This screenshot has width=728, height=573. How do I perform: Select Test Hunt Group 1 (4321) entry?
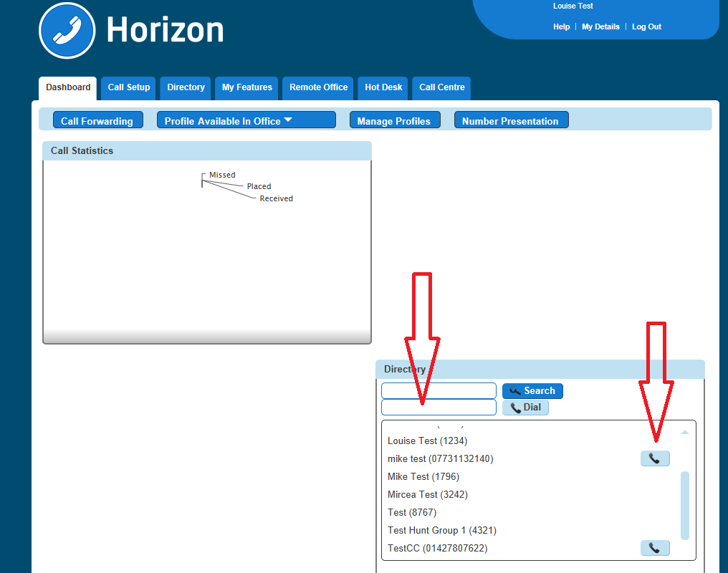click(442, 530)
